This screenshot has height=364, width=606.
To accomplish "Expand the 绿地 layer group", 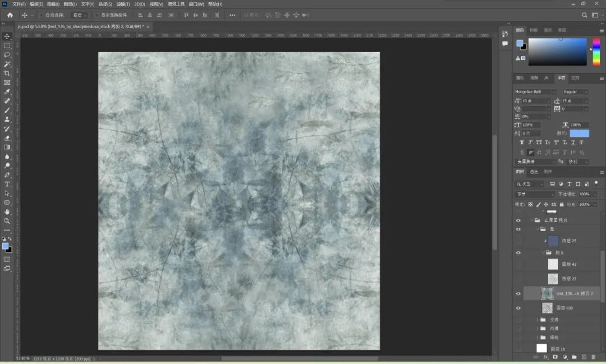I will (x=538, y=337).
